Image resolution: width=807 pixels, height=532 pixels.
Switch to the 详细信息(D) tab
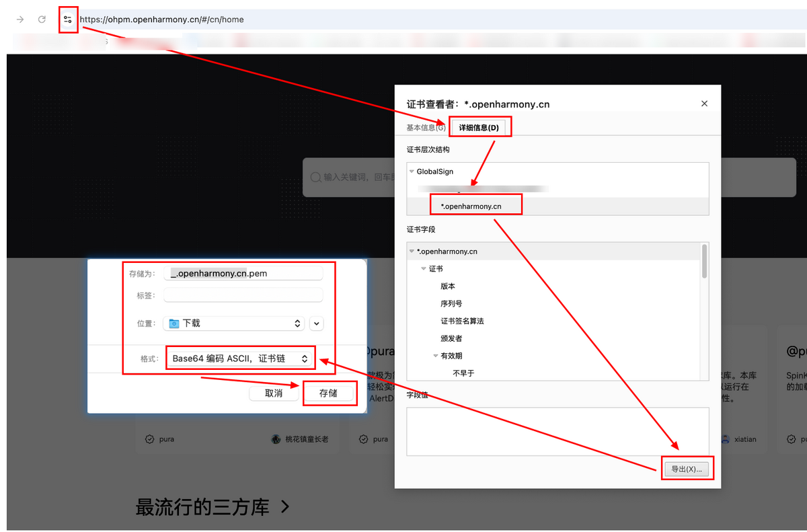tap(479, 128)
